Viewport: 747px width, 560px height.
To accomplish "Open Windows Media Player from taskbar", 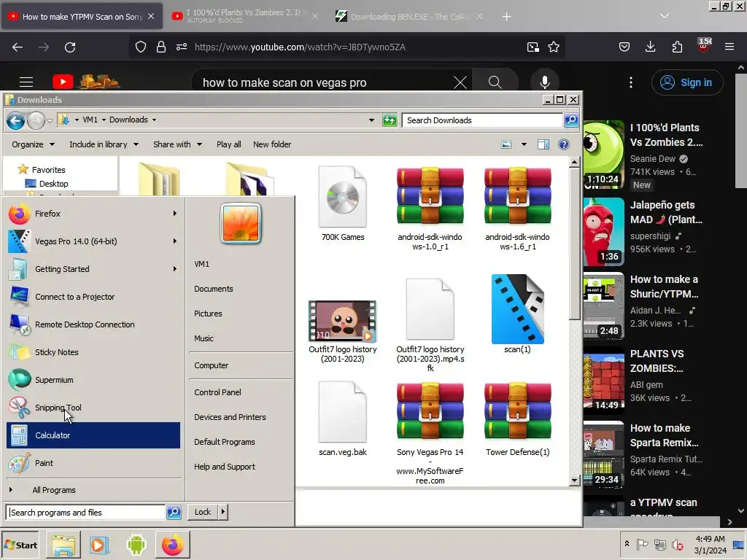I will [99, 545].
